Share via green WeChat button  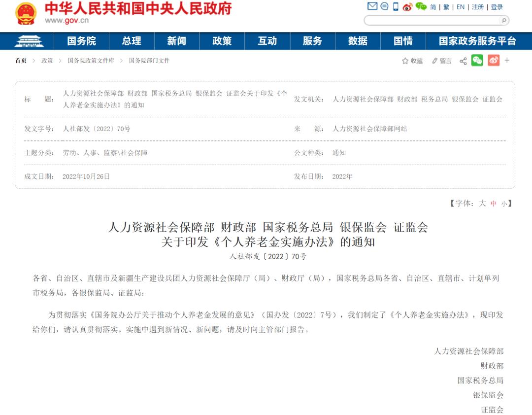477,61
